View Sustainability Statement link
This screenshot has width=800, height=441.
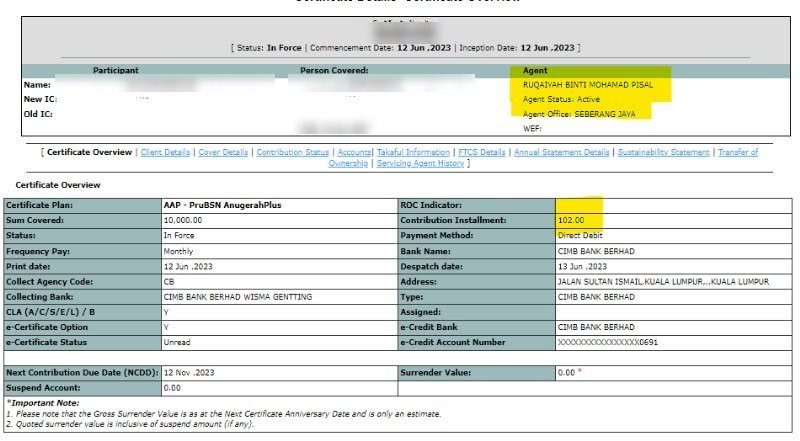pyautogui.click(x=663, y=152)
